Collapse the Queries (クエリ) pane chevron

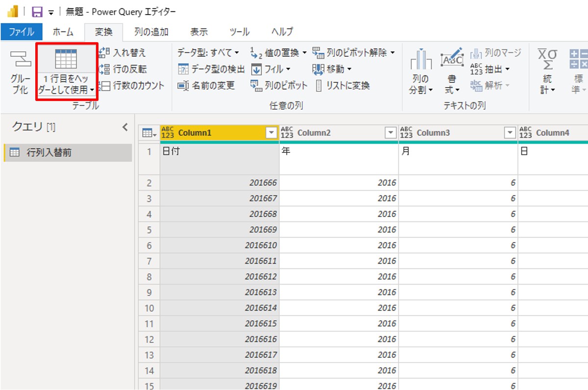[x=125, y=127]
